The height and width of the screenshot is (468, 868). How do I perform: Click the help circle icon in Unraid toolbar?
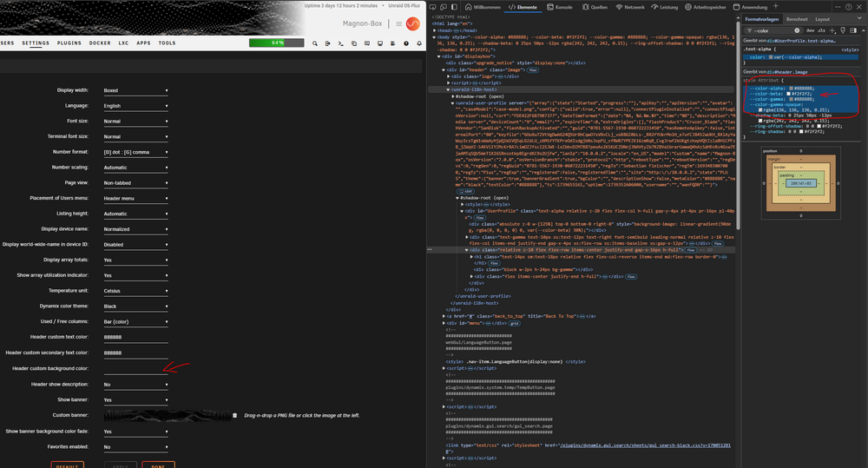click(x=406, y=43)
